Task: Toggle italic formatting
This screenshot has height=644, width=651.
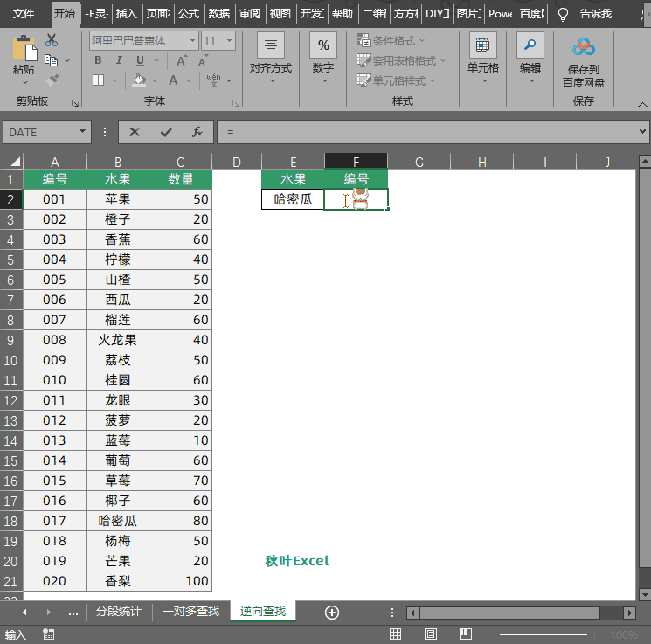Action: 118,60
